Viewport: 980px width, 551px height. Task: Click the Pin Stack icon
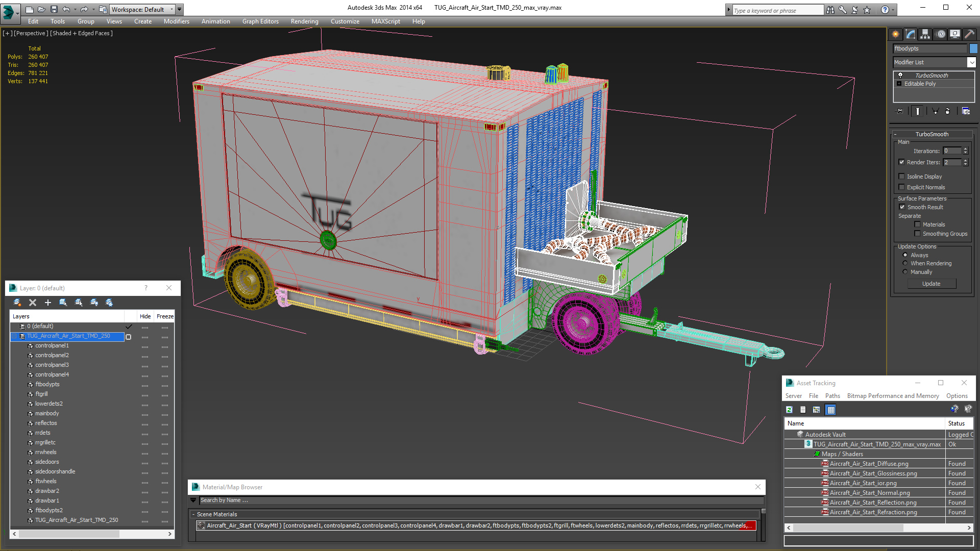[x=899, y=111]
